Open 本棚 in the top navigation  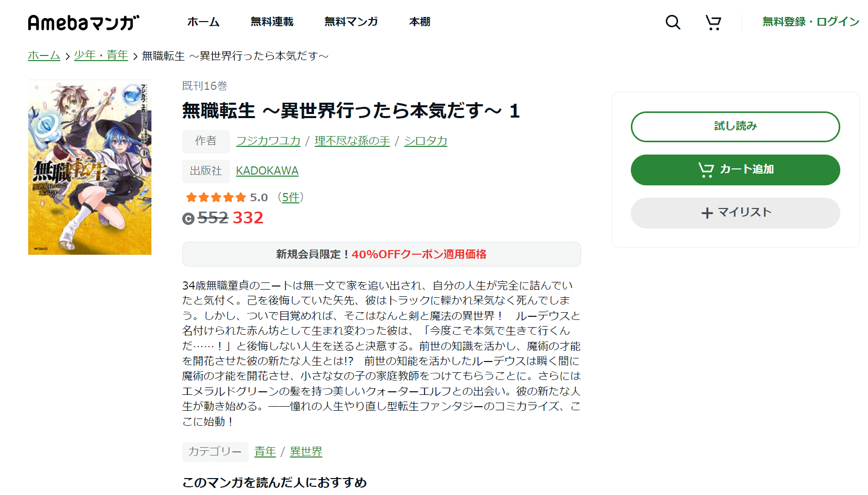419,22
